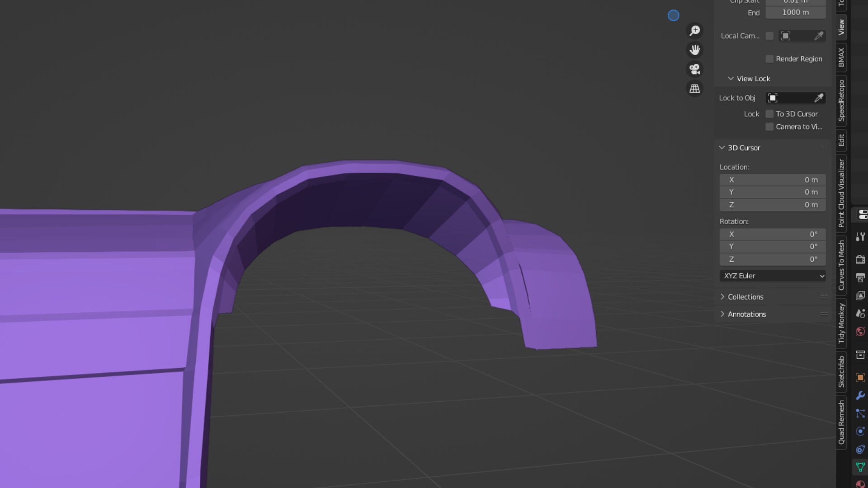Collapse the View Lock section
The height and width of the screenshot is (488, 868).
(731, 79)
